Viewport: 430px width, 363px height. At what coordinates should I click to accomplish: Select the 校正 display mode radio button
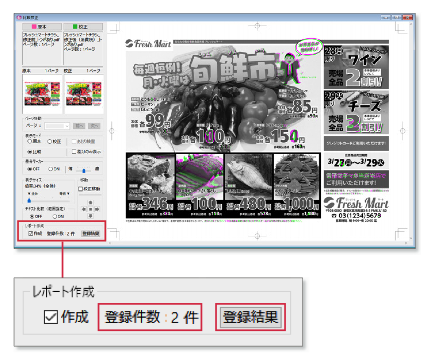(49, 141)
